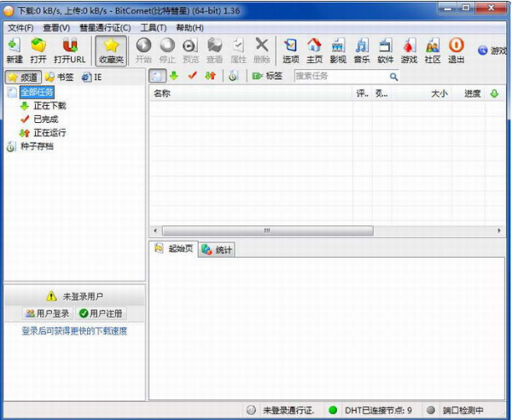Click the horizontal scrollbar left arrow

(x=155, y=230)
